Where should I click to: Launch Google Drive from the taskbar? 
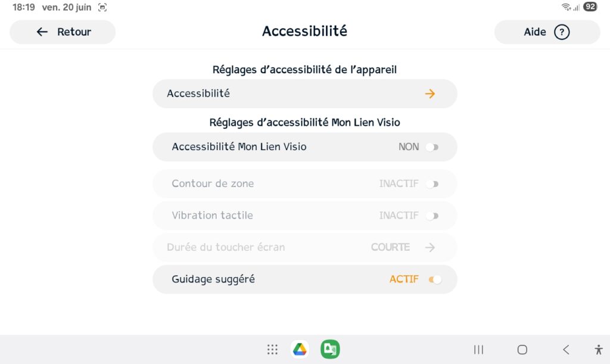[x=300, y=349]
